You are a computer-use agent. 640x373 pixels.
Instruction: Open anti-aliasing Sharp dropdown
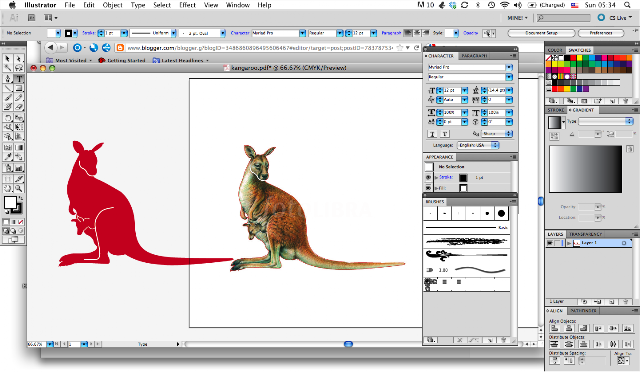point(497,133)
